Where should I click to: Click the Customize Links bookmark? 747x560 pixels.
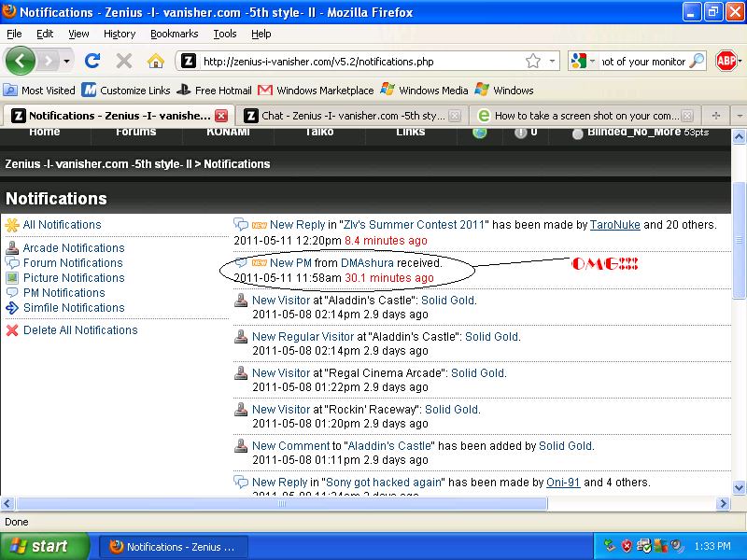[x=126, y=90]
